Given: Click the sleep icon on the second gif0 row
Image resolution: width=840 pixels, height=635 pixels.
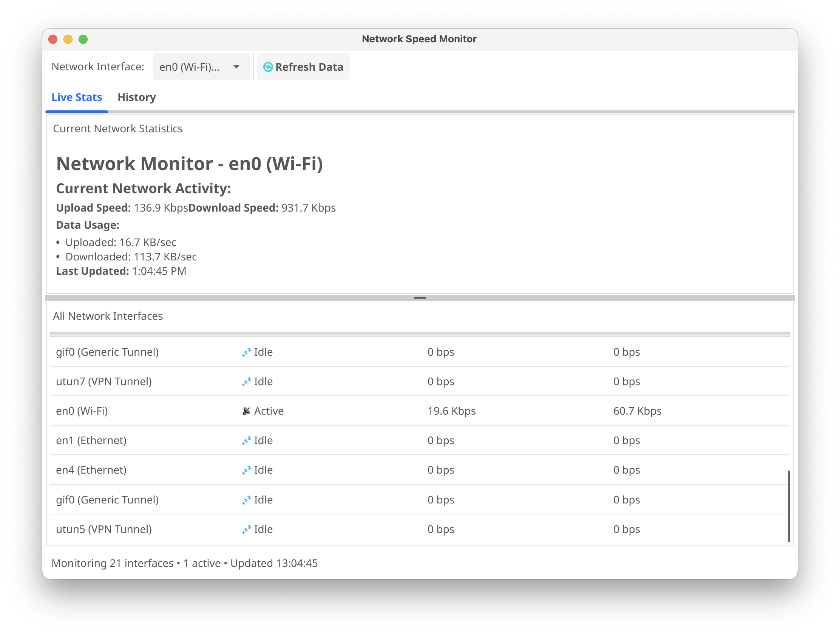Looking at the screenshot, I should coord(247,499).
